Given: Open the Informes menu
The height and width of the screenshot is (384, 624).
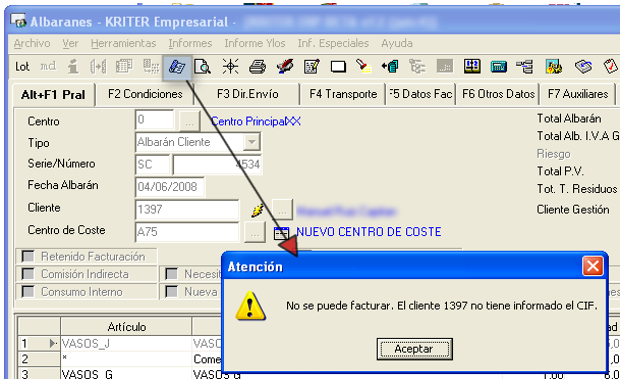Looking at the screenshot, I should (190, 43).
